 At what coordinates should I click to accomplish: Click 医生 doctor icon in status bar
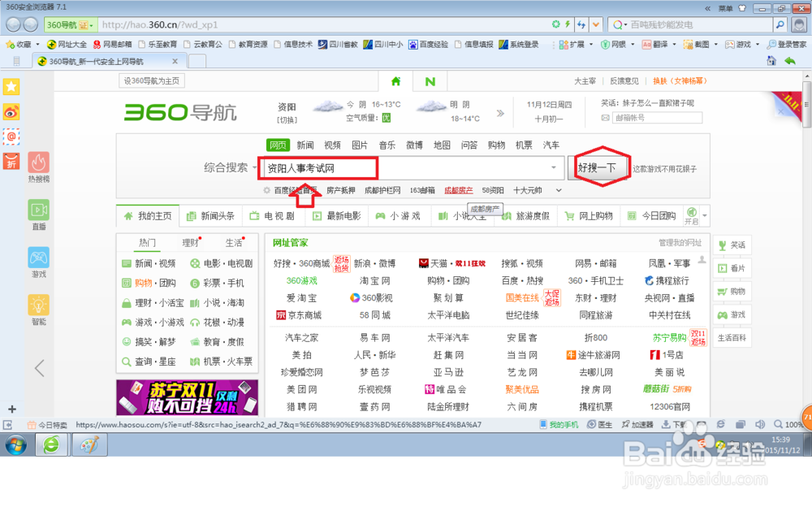(x=600, y=425)
